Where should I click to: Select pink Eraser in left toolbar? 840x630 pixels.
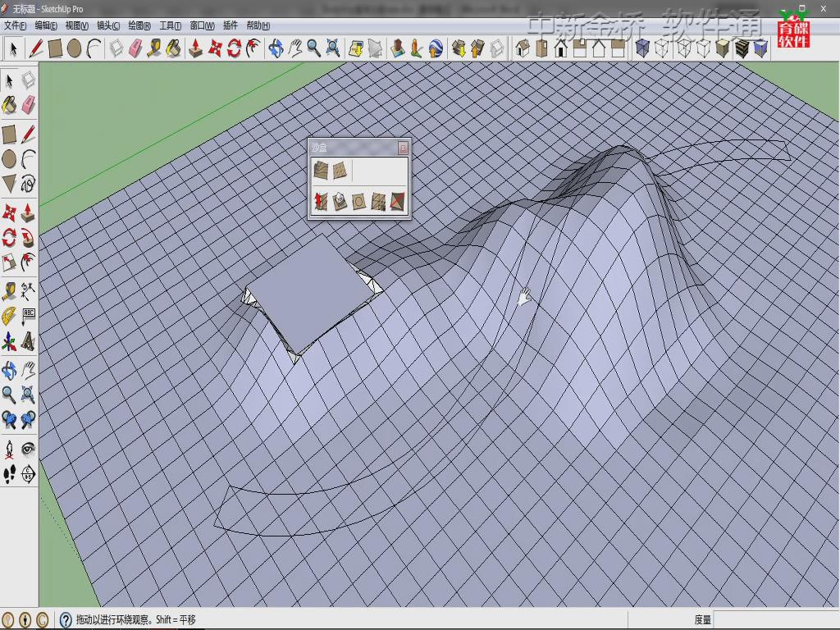(x=29, y=105)
